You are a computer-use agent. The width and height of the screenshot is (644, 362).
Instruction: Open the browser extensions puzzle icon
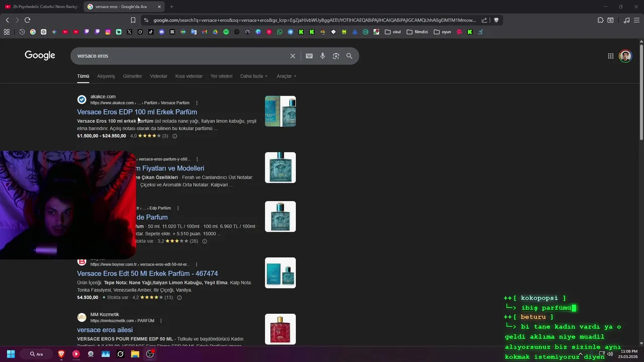pos(600,20)
